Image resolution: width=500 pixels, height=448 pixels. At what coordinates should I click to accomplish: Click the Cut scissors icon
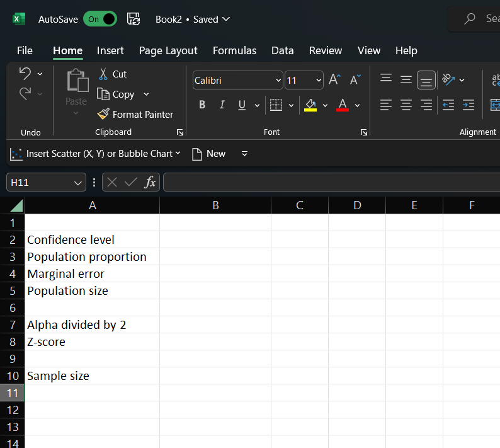point(103,74)
